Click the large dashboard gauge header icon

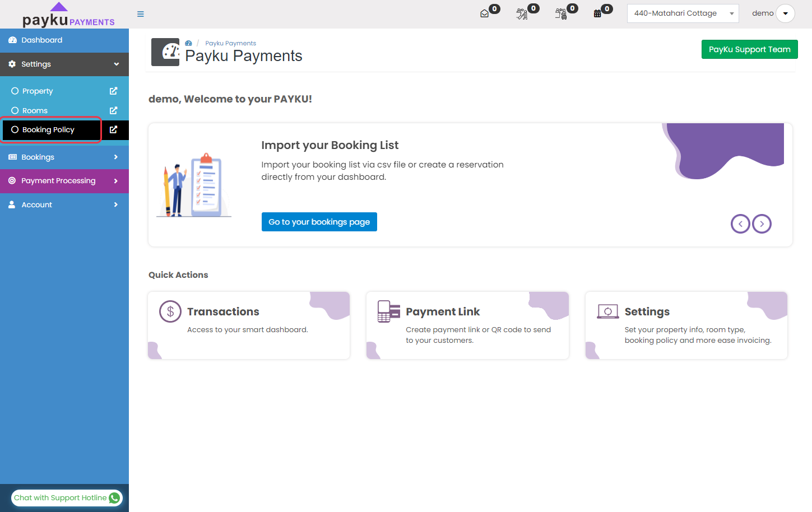click(x=165, y=52)
